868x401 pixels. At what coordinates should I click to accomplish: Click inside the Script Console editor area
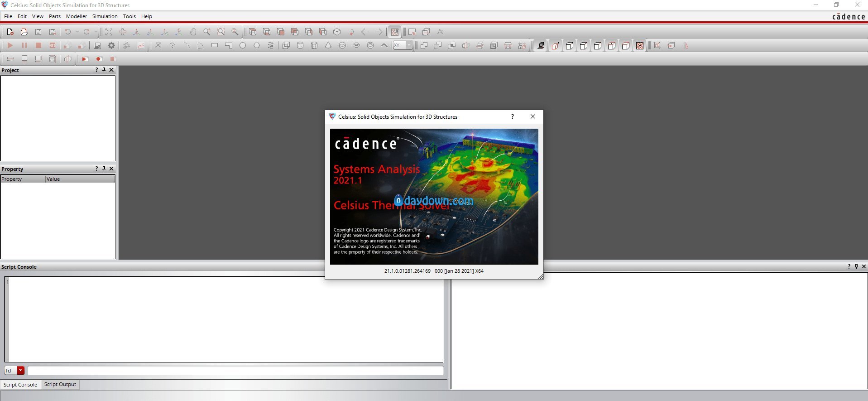point(225,319)
